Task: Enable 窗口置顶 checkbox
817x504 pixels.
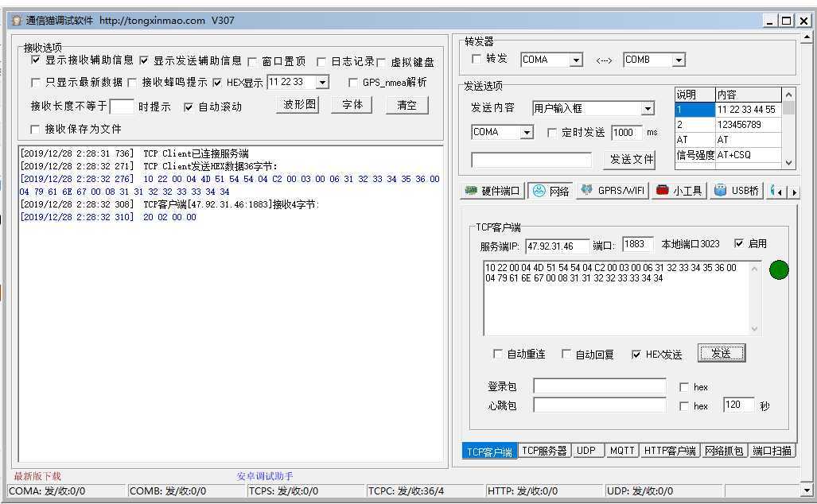Action: tap(252, 62)
